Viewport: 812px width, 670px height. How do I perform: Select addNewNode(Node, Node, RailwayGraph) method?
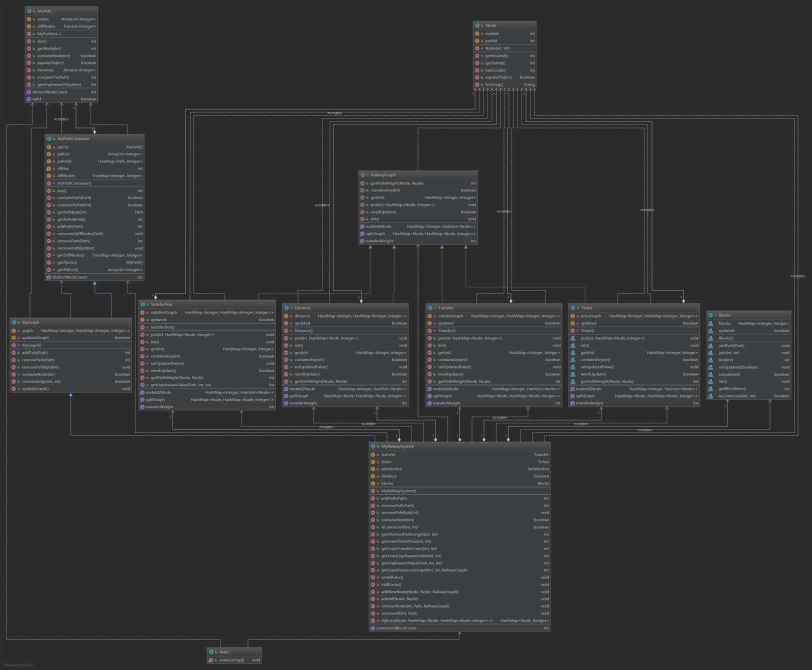tap(420, 592)
